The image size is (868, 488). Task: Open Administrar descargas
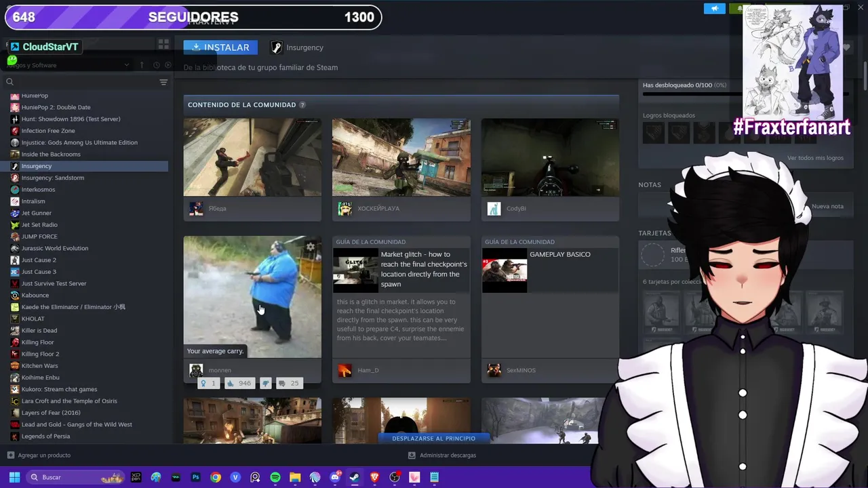click(441, 455)
